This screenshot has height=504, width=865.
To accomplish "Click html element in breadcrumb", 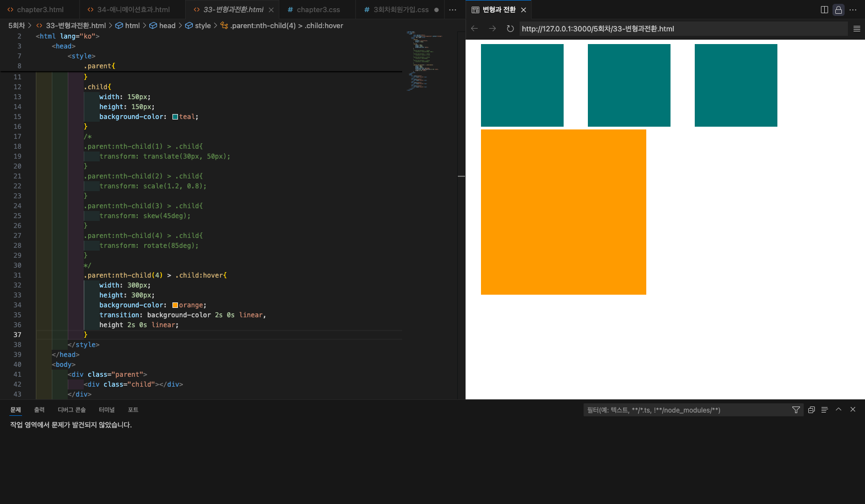I will tap(127, 25).
